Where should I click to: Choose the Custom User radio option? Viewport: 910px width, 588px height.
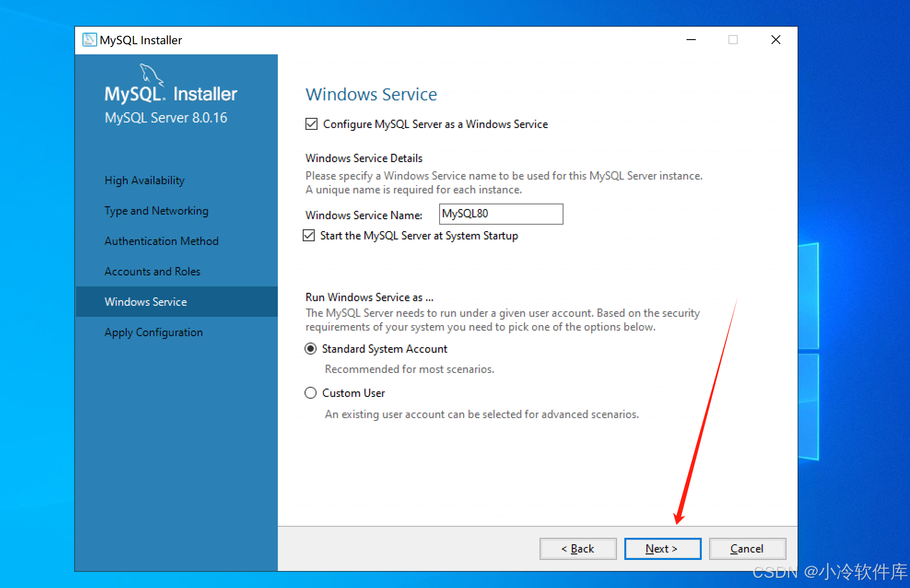click(x=311, y=393)
